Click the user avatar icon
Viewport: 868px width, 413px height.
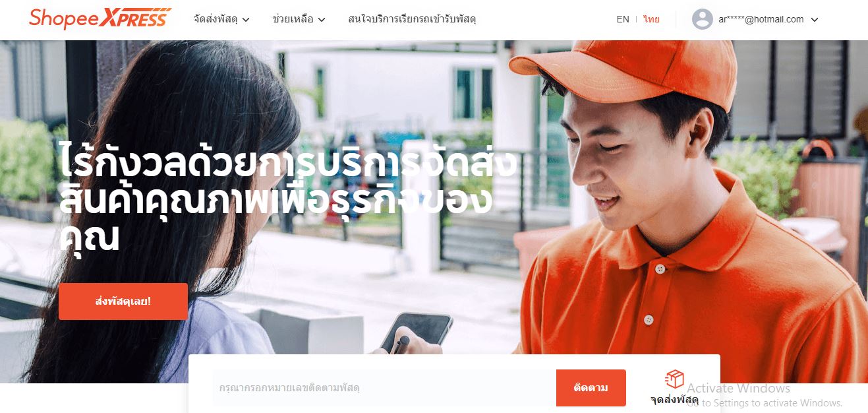[x=703, y=19]
